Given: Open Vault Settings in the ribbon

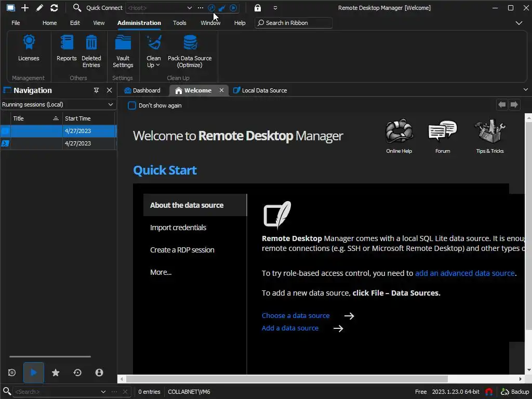Looking at the screenshot, I should [x=123, y=51].
